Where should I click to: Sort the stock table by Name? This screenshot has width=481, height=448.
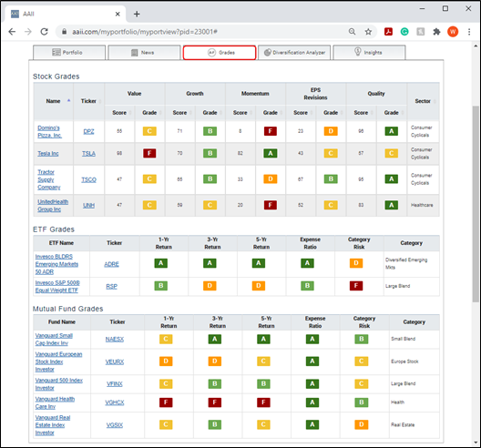click(54, 101)
